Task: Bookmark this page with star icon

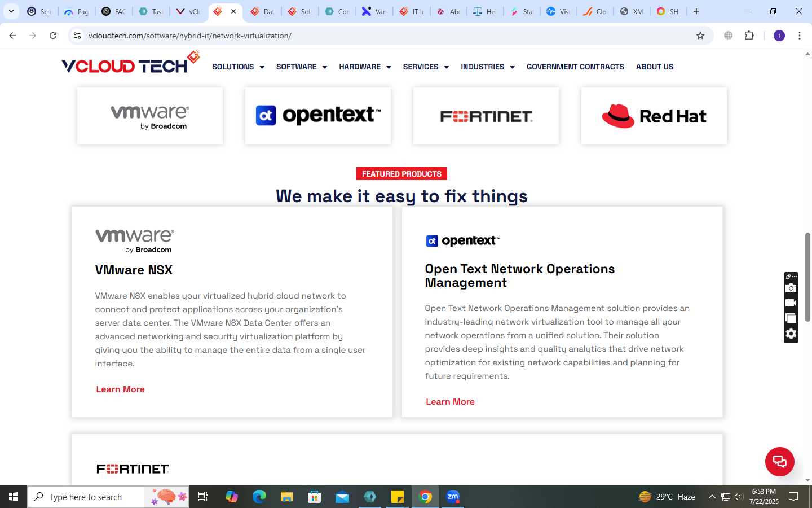Action: coord(700,36)
